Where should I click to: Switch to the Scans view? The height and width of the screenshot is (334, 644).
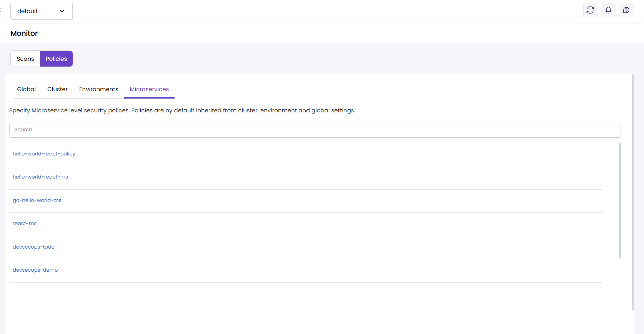pos(25,59)
